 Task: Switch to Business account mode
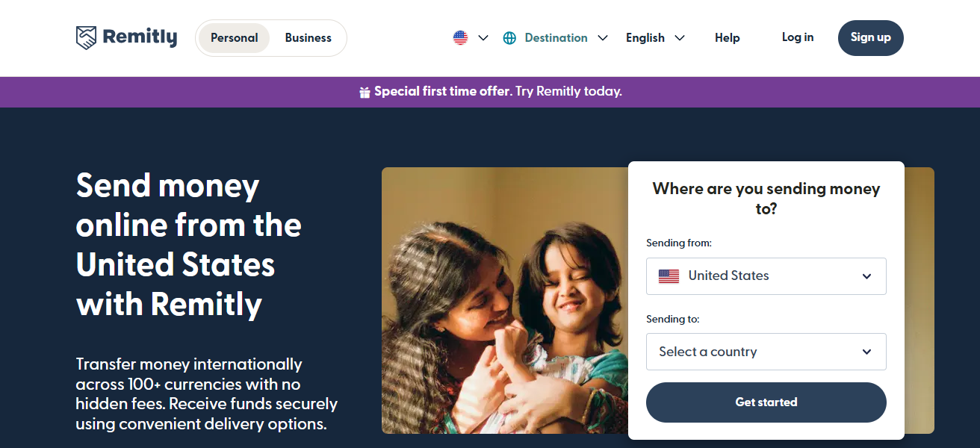pos(308,38)
